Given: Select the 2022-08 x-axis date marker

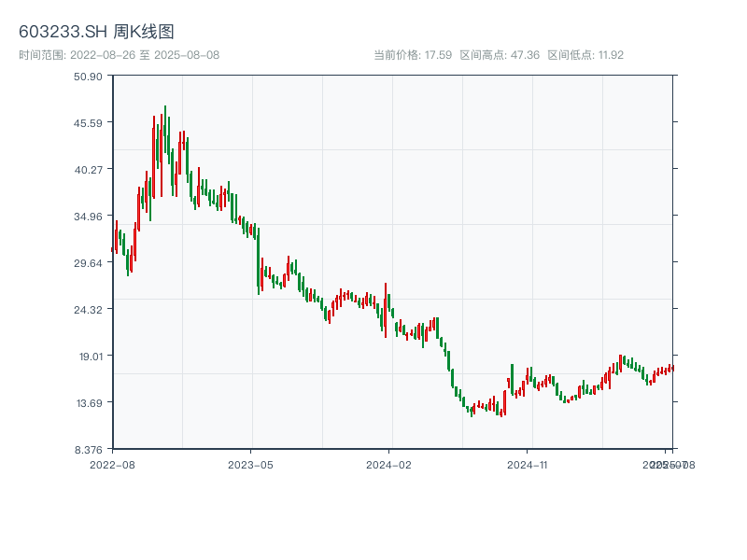Looking at the screenshot, I should click(x=112, y=464).
